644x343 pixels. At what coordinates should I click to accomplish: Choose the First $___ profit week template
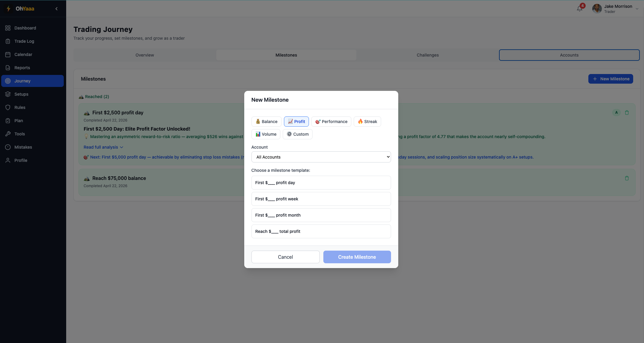pos(321,199)
